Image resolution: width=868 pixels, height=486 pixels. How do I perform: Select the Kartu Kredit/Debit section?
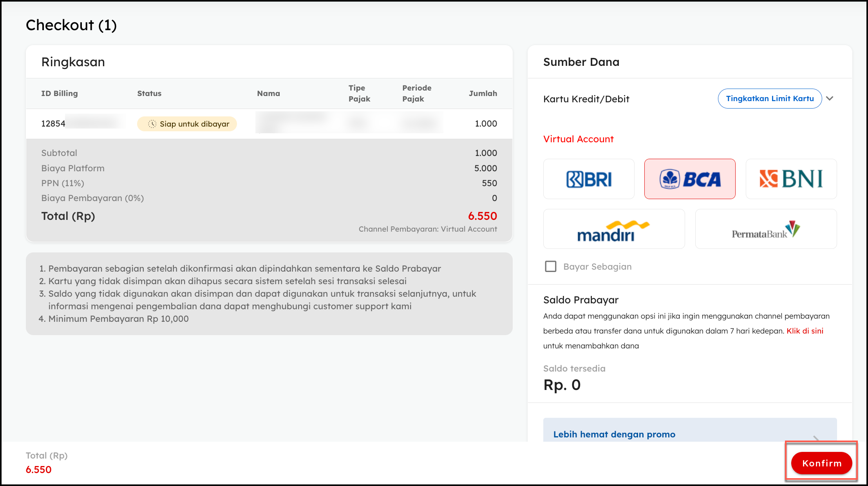coord(586,99)
